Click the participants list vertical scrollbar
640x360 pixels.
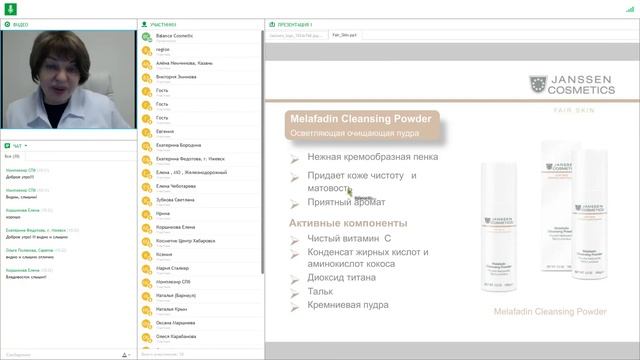click(x=262, y=152)
